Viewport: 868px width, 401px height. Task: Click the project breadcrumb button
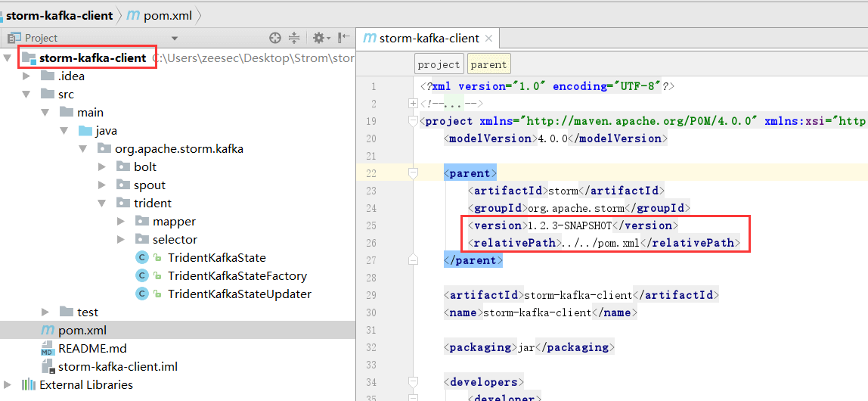[x=439, y=64]
